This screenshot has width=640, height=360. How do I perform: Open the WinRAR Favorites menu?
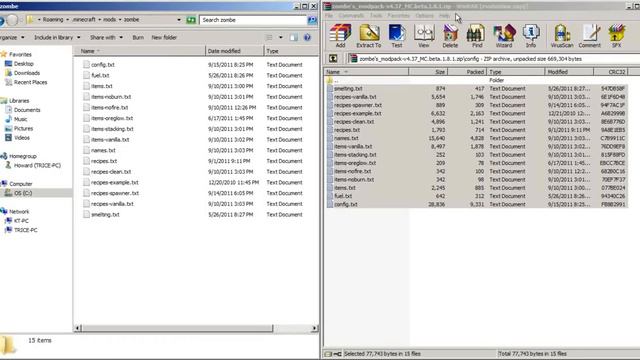398,16
